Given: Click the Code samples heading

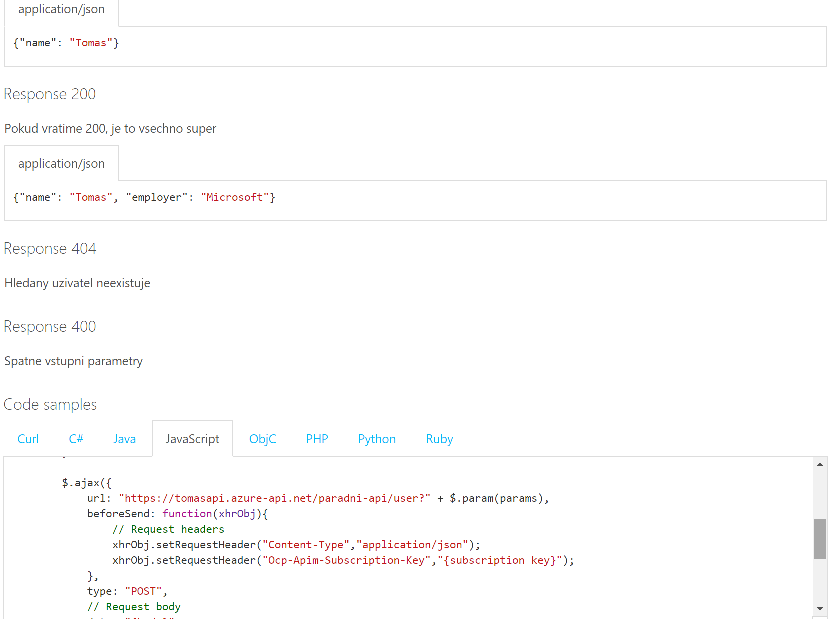Looking at the screenshot, I should coord(50,404).
